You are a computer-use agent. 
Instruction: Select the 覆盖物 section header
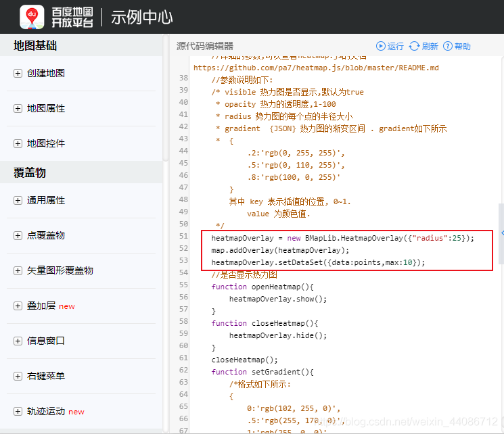click(x=81, y=172)
